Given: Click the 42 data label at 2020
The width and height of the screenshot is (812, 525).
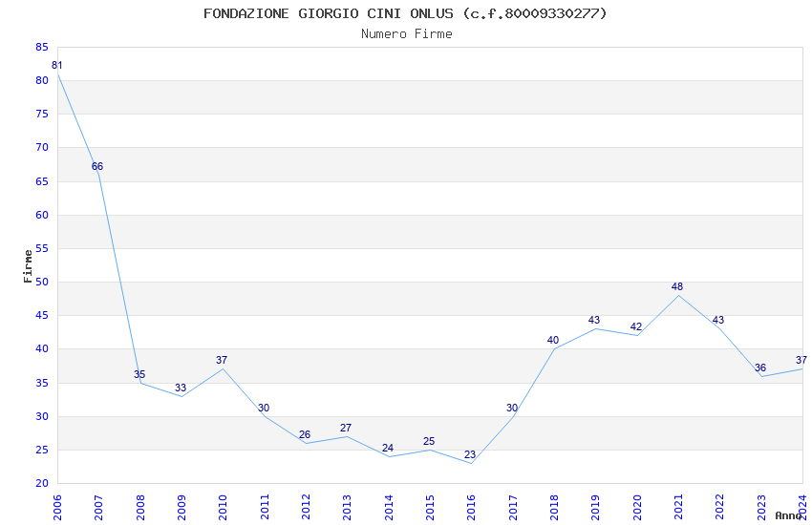Looking at the screenshot, I should point(636,326).
